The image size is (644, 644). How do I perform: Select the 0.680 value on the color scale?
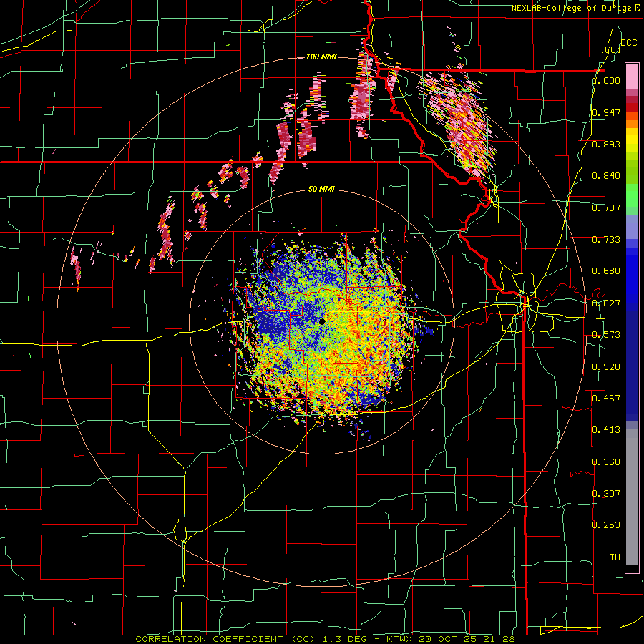click(606, 271)
